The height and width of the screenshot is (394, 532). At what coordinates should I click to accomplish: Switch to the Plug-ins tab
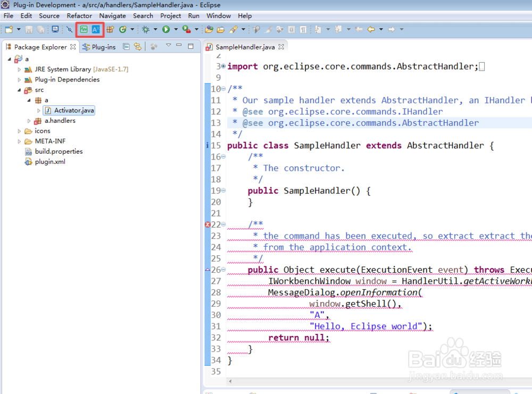(x=99, y=47)
